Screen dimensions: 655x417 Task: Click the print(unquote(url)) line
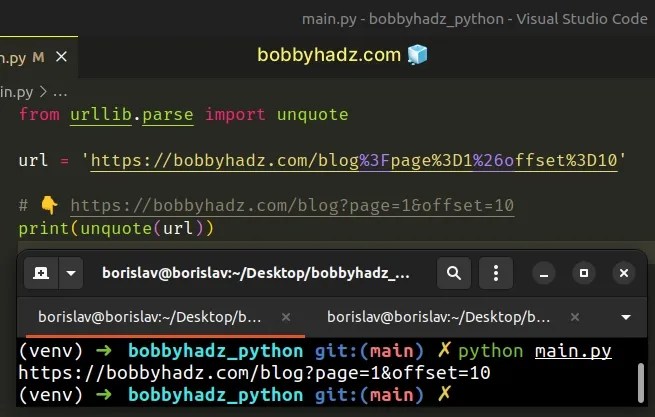tap(116, 229)
